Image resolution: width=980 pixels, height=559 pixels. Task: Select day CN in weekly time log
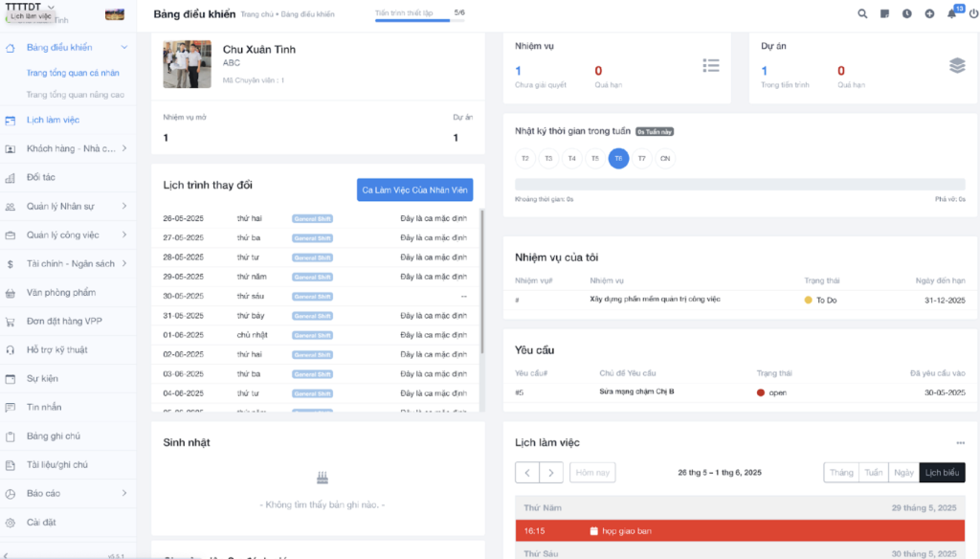pos(665,158)
